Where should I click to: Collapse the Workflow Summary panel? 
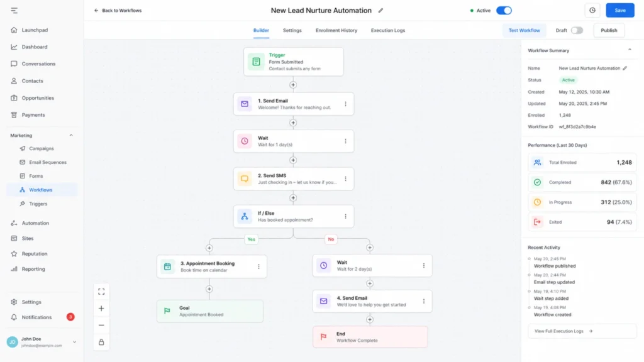630,50
